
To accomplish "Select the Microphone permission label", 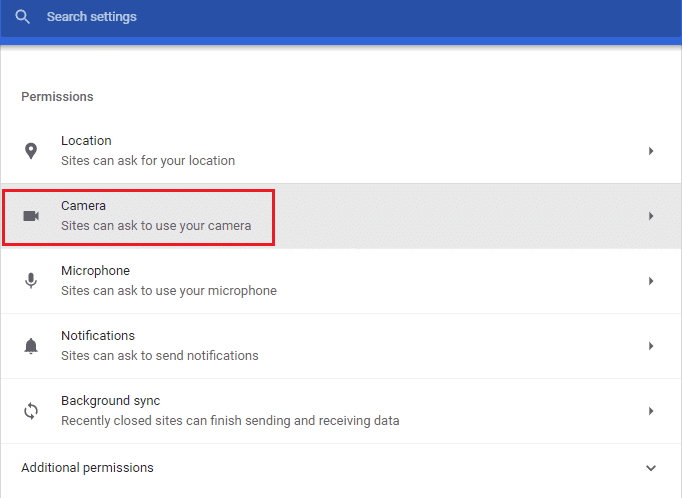I will 95,271.
